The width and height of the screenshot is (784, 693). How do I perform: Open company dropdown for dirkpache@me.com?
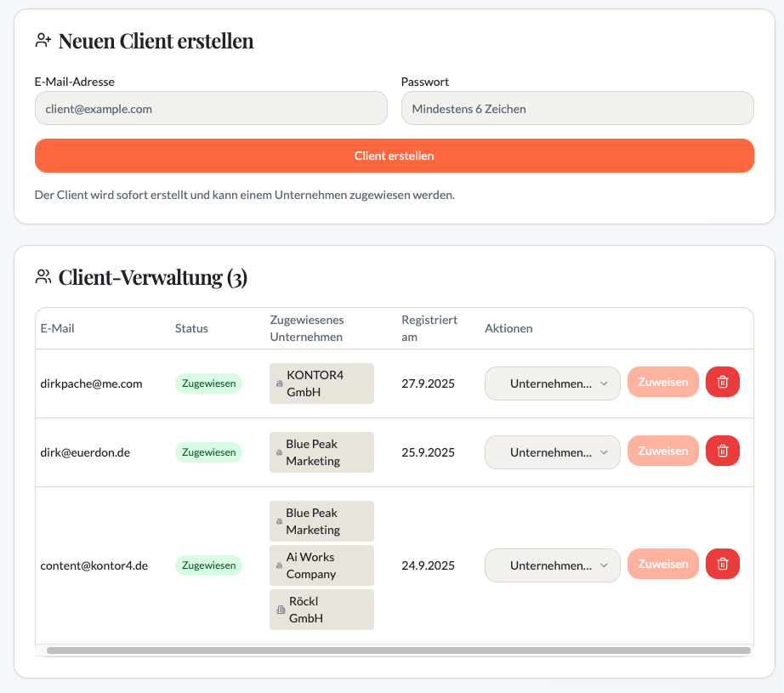[x=552, y=383]
